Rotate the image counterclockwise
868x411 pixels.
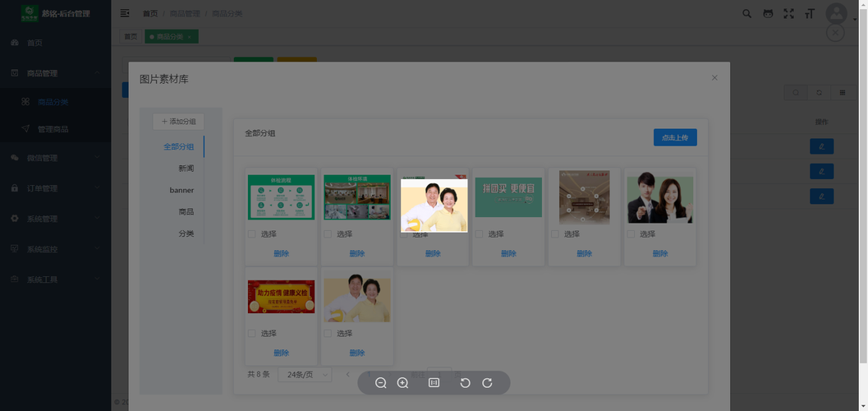pyautogui.click(x=465, y=383)
